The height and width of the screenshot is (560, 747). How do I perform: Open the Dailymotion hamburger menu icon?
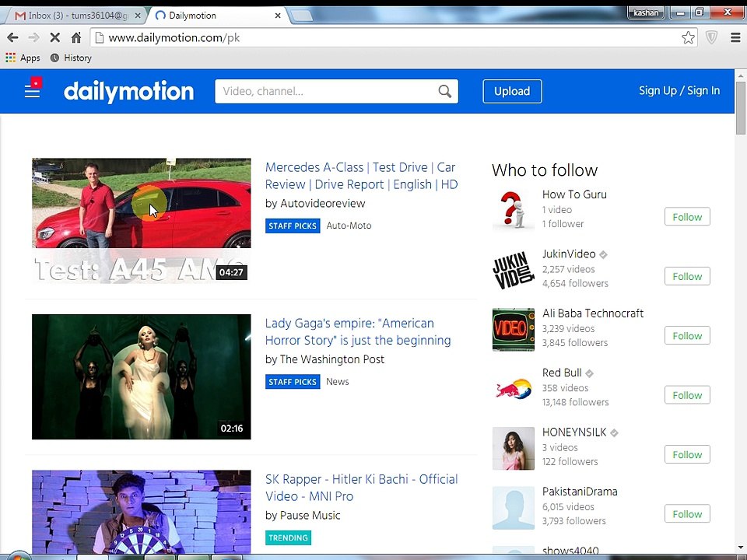click(x=33, y=89)
